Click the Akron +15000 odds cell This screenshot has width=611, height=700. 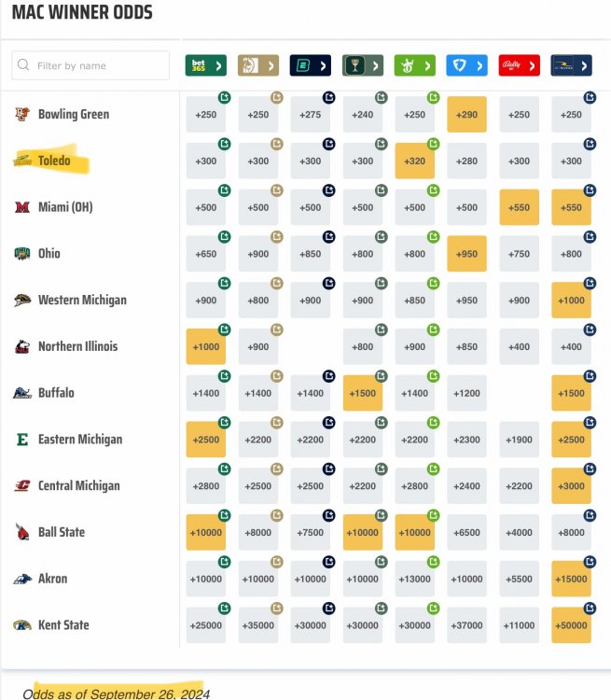pyautogui.click(x=572, y=579)
